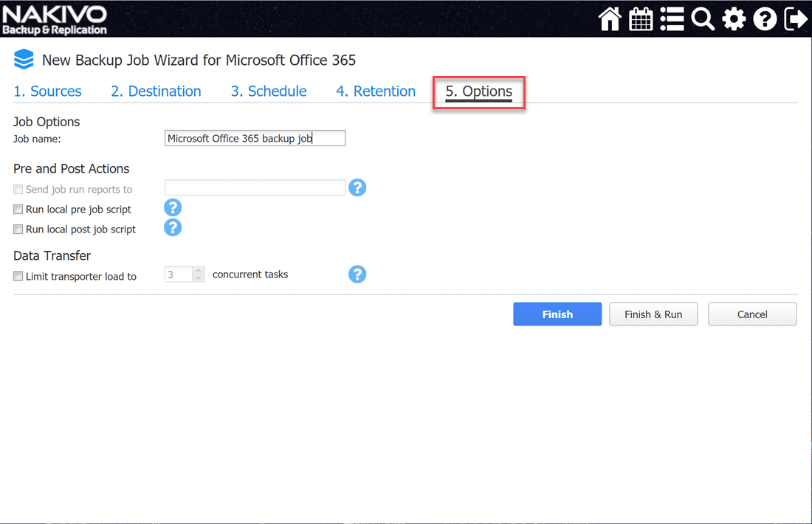Show help for Run local pre job script
812x524 pixels.
173,207
